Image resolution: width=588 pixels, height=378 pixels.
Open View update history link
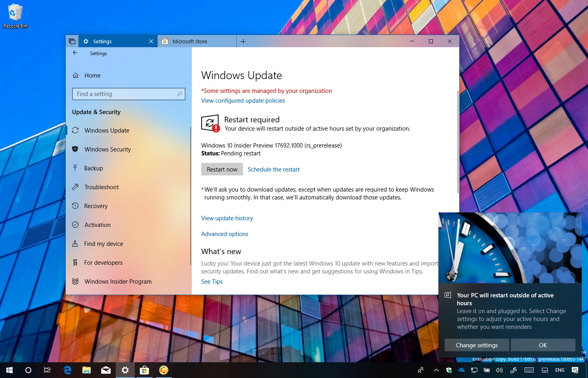227,218
